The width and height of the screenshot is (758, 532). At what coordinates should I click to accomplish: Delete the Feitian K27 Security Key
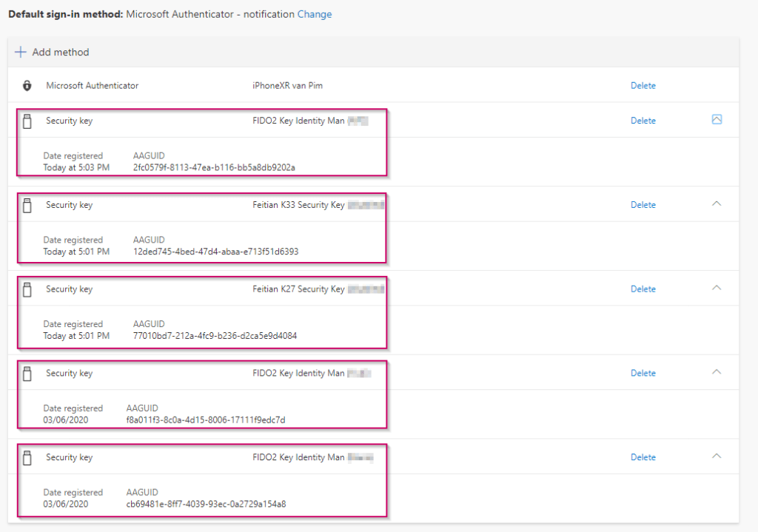coord(643,289)
